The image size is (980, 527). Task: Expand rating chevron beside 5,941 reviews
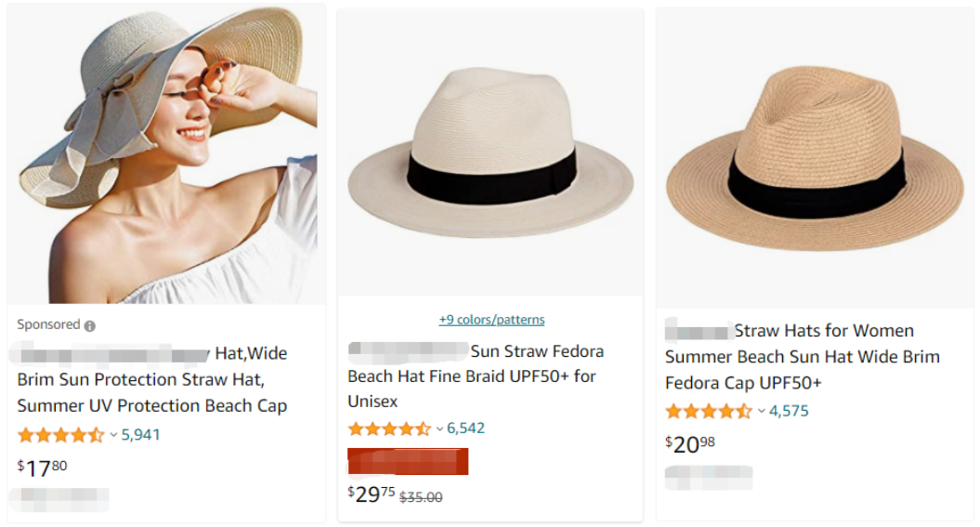click(114, 435)
